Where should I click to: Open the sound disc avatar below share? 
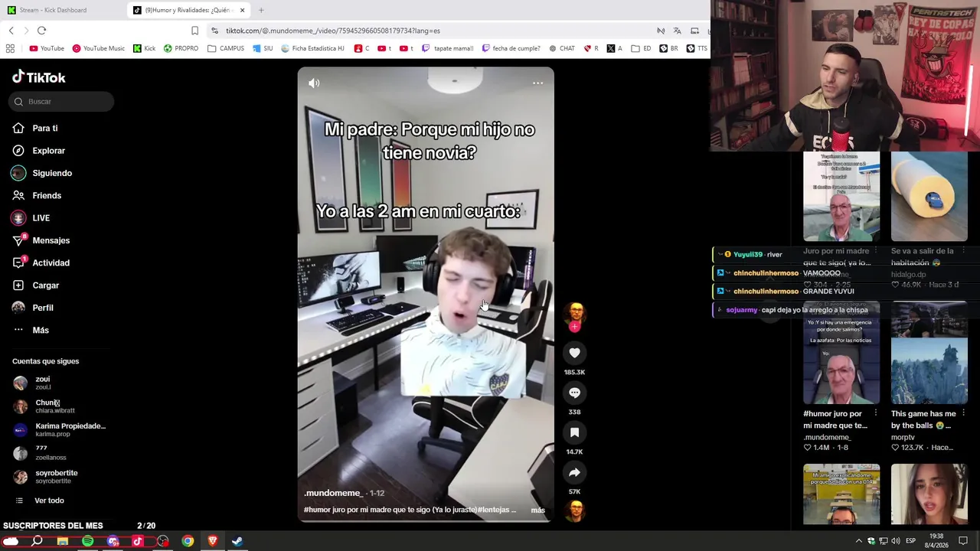pyautogui.click(x=575, y=510)
